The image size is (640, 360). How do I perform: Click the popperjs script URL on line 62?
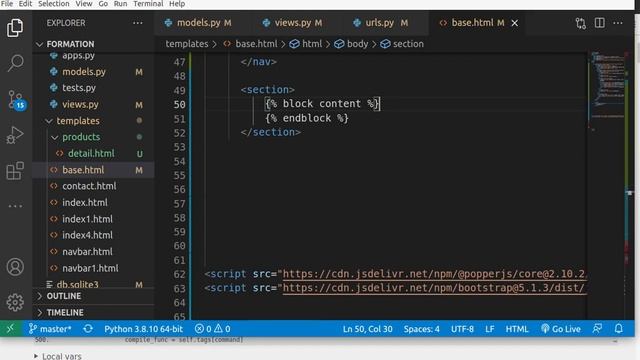coord(434,274)
